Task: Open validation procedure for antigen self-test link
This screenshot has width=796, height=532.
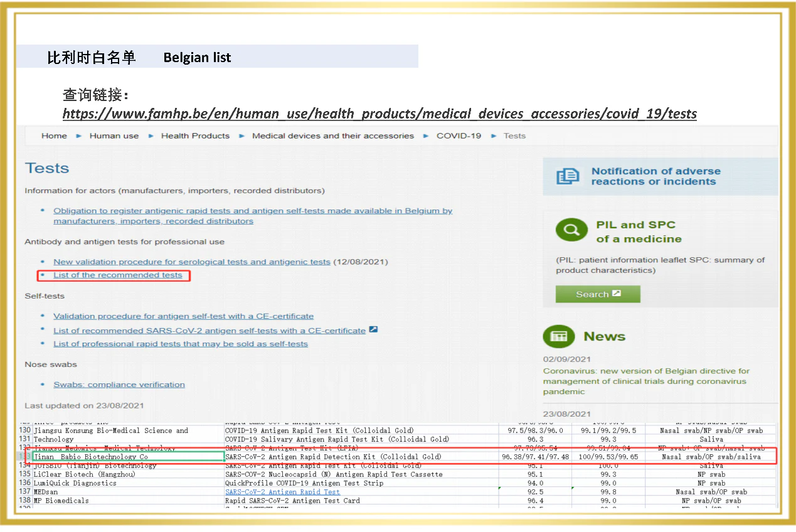Action: [183, 316]
